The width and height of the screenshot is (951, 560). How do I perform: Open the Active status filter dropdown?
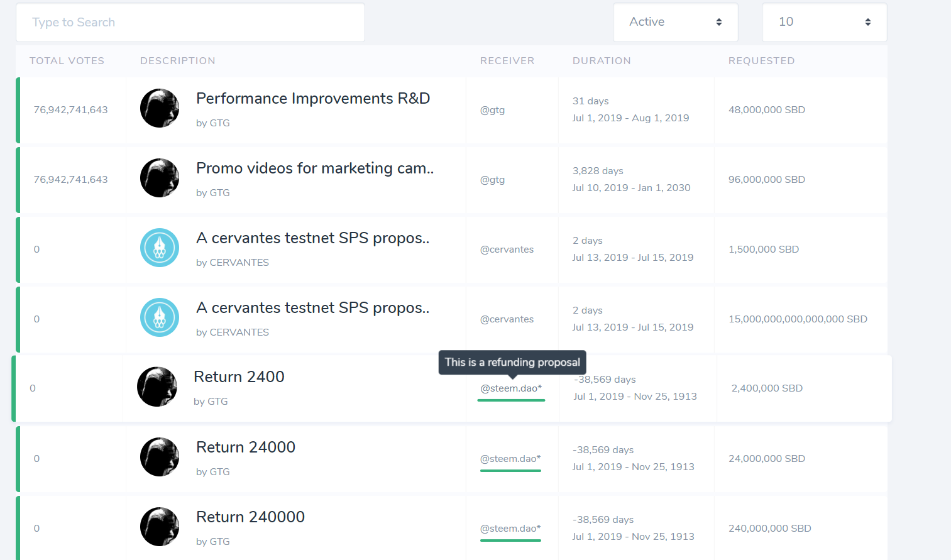676,22
